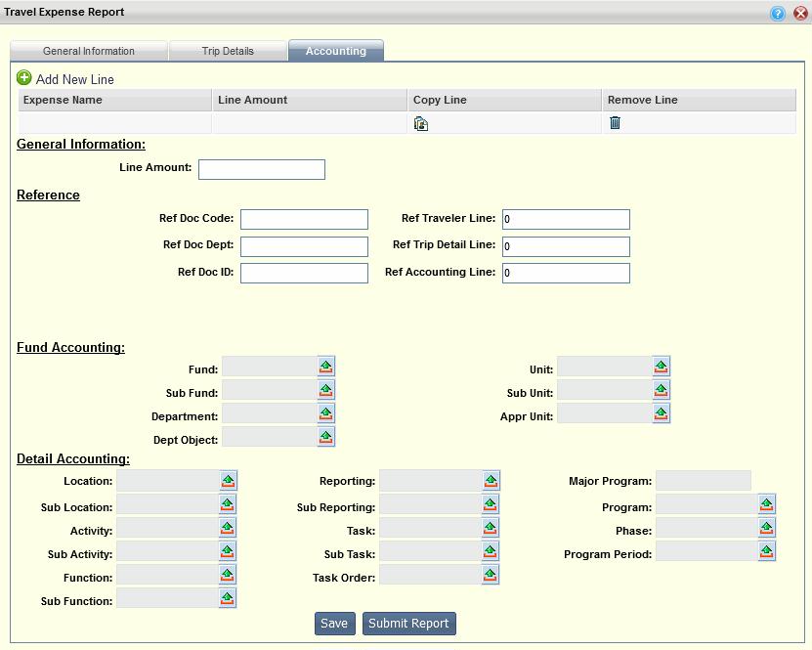
Task: Click the Unit text field
Action: [605, 367]
